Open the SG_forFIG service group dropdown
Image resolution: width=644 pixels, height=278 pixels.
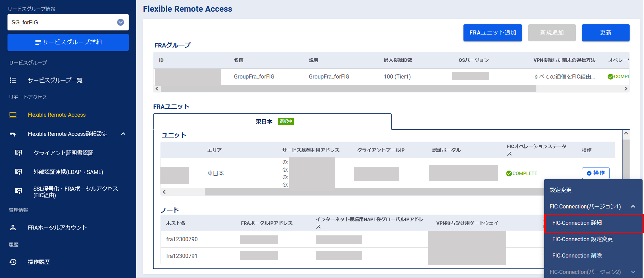click(120, 22)
